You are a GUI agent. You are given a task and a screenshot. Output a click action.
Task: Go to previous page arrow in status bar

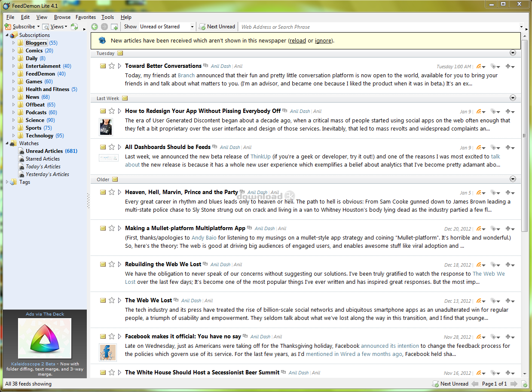475,384
